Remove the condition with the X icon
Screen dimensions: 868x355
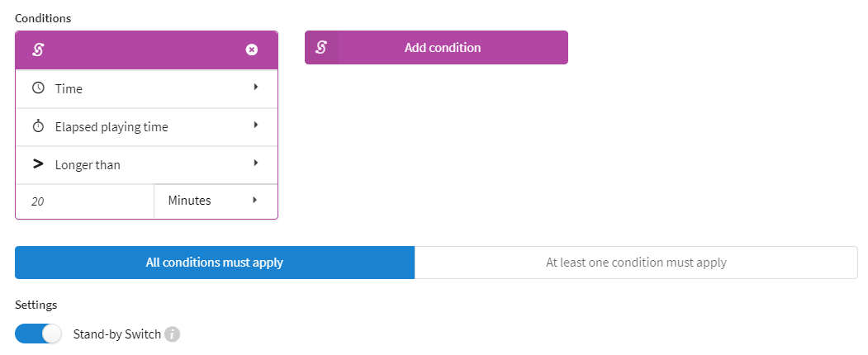coord(251,50)
